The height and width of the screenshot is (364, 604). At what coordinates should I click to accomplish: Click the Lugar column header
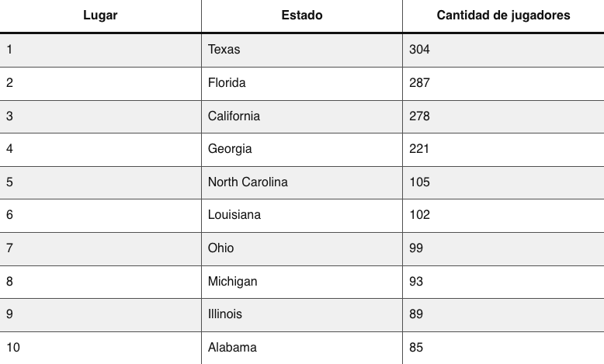point(100,16)
